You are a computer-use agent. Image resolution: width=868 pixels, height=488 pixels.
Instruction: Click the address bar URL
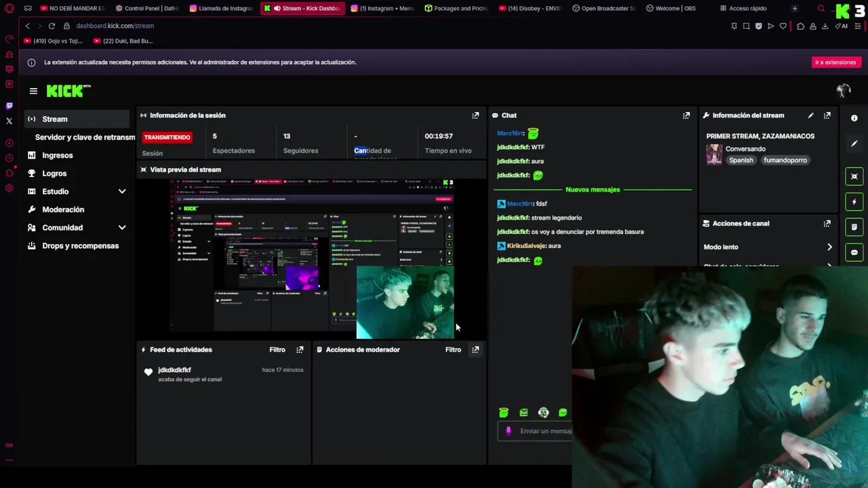coord(115,26)
